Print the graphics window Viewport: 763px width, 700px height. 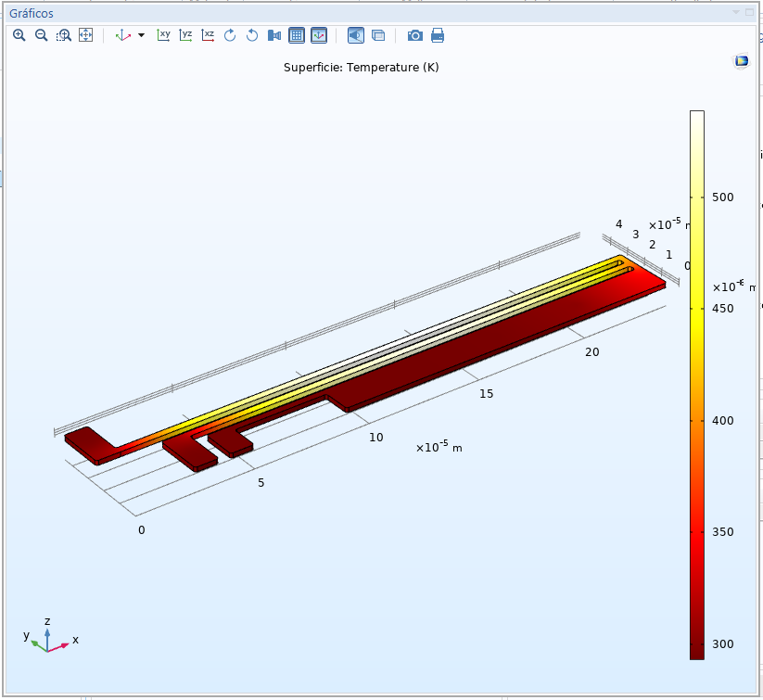coord(438,35)
